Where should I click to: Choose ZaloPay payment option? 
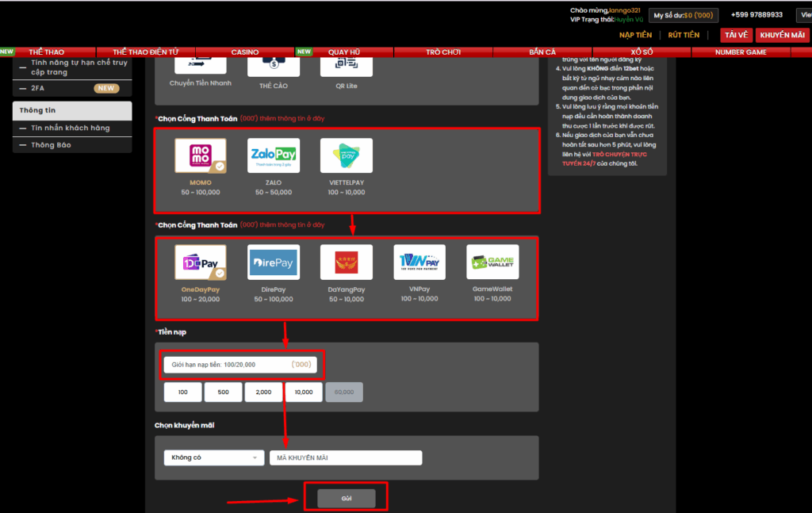tap(274, 155)
